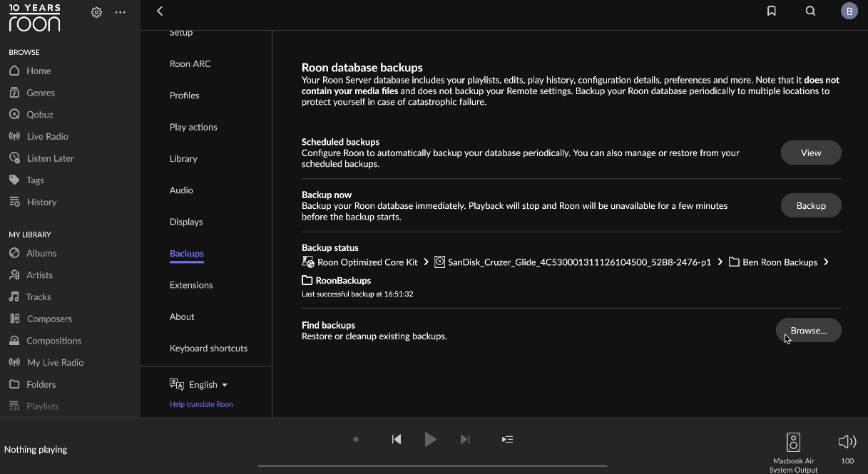868x474 pixels.
Task: Click the signal path dot indicator
Action: [x=356, y=439]
